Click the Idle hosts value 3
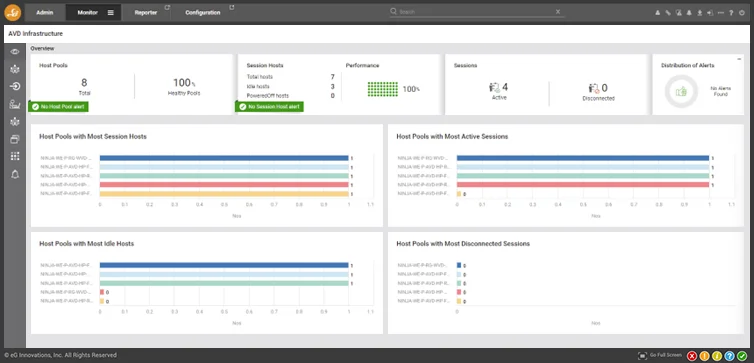Screen dimensions: 754x363 tap(332, 87)
